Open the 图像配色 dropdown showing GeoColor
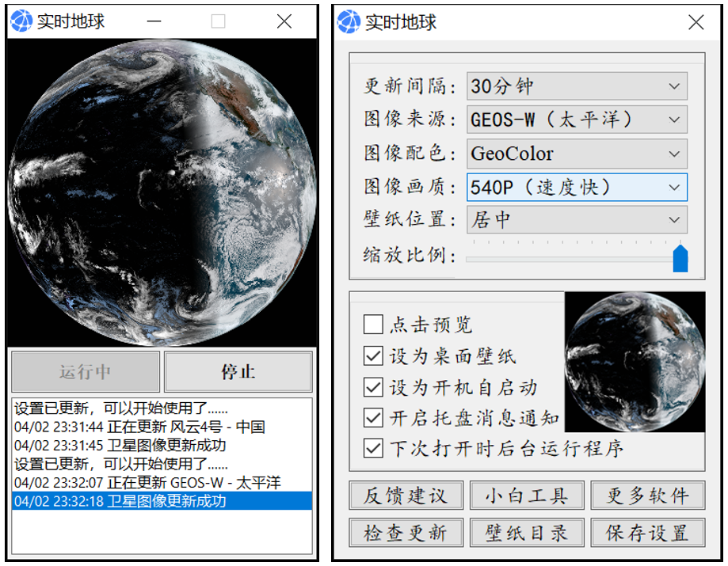 (577, 154)
